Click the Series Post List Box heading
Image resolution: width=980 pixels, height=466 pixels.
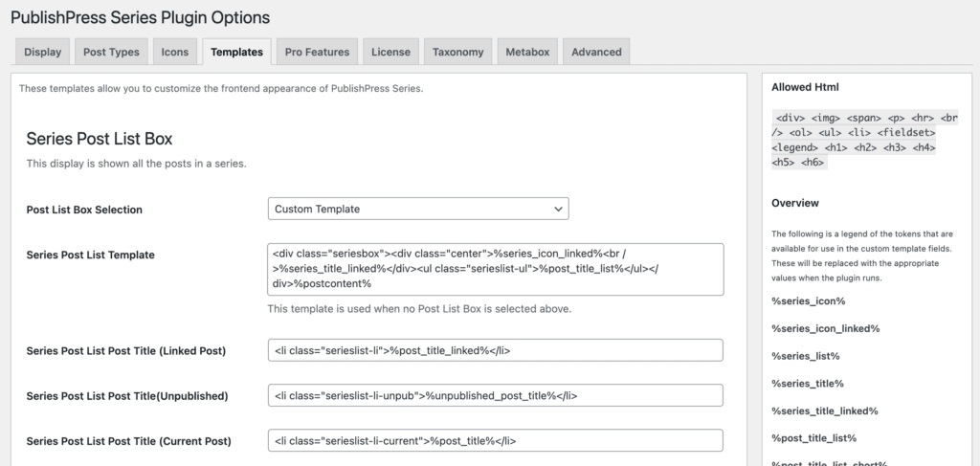point(100,139)
